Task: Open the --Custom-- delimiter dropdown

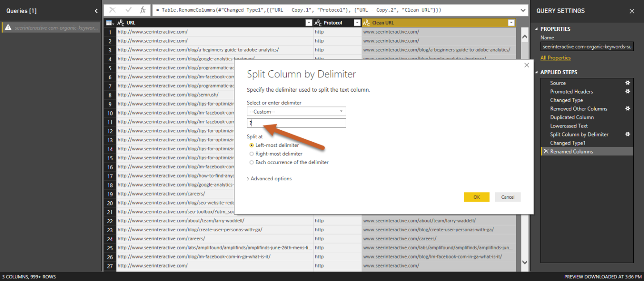Action: click(296, 111)
